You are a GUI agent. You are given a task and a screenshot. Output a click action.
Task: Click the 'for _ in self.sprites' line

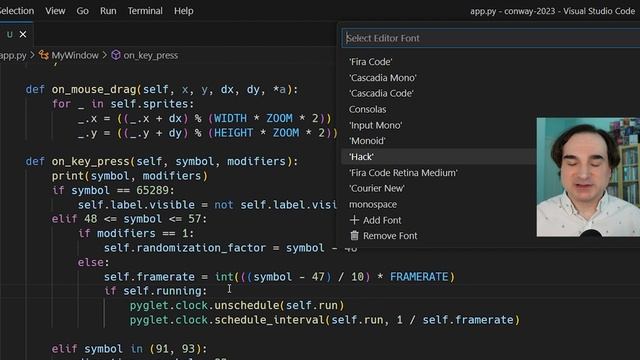coord(123,104)
